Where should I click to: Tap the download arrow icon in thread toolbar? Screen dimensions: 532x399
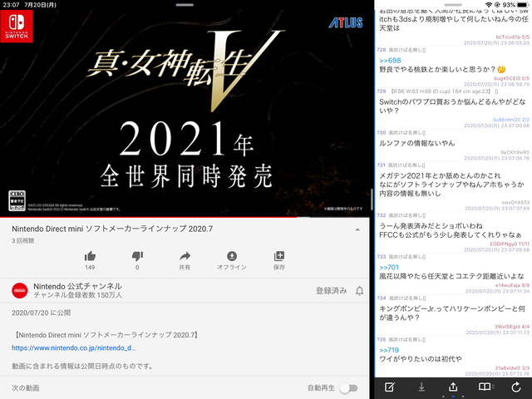(421, 387)
